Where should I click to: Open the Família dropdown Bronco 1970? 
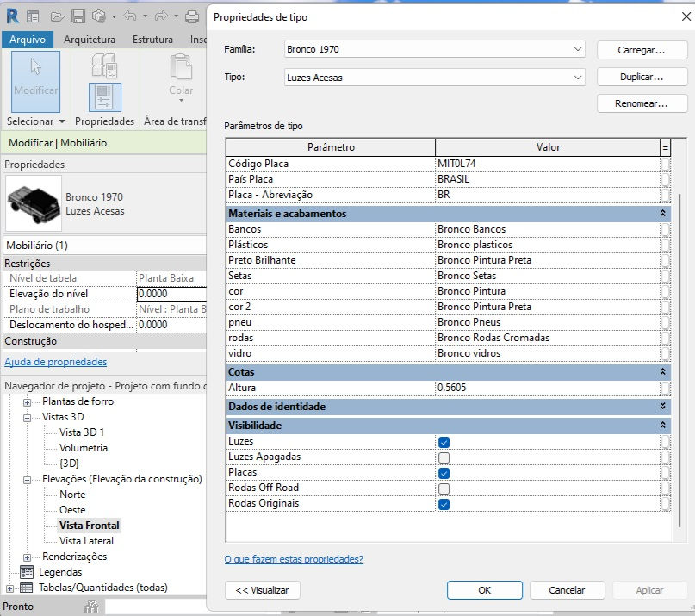(x=434, y=49)
